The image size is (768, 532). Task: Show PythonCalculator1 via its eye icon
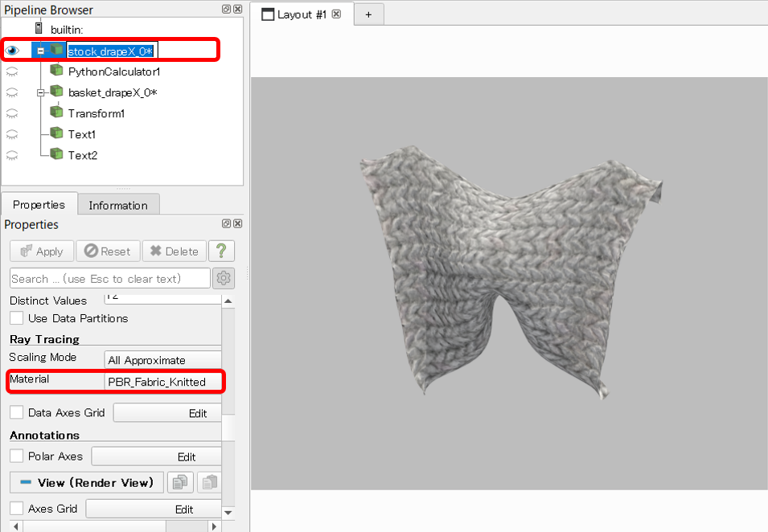point(12,72)
